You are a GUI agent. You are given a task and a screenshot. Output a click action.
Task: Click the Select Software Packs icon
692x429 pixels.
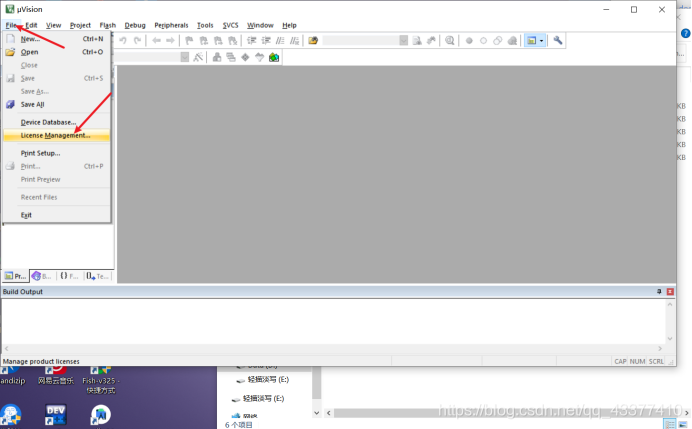(260, 57)
